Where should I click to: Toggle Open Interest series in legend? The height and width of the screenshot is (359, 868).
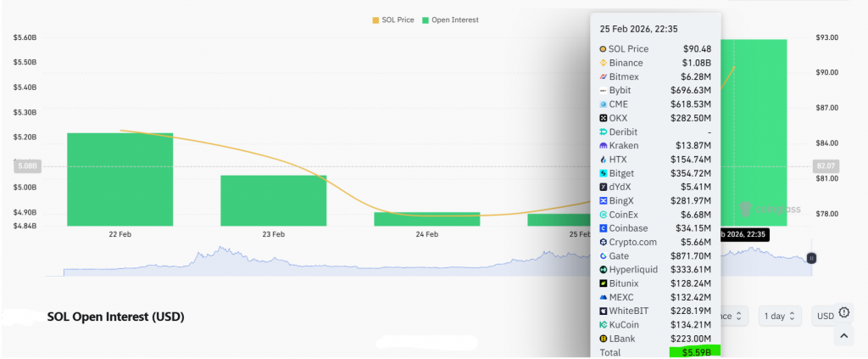(454, 20)
